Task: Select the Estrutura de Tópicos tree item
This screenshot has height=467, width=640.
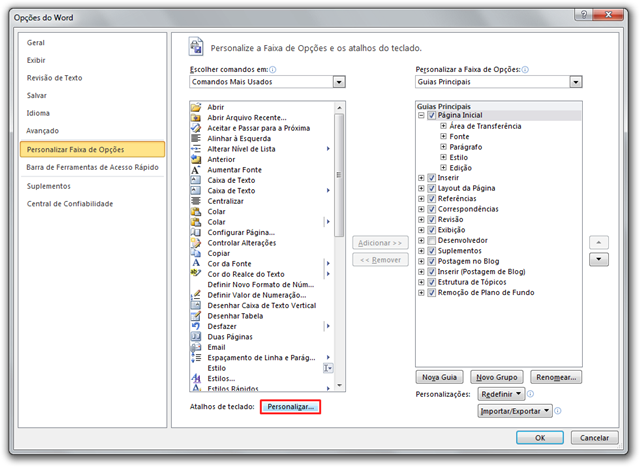Action: point(472,282)
